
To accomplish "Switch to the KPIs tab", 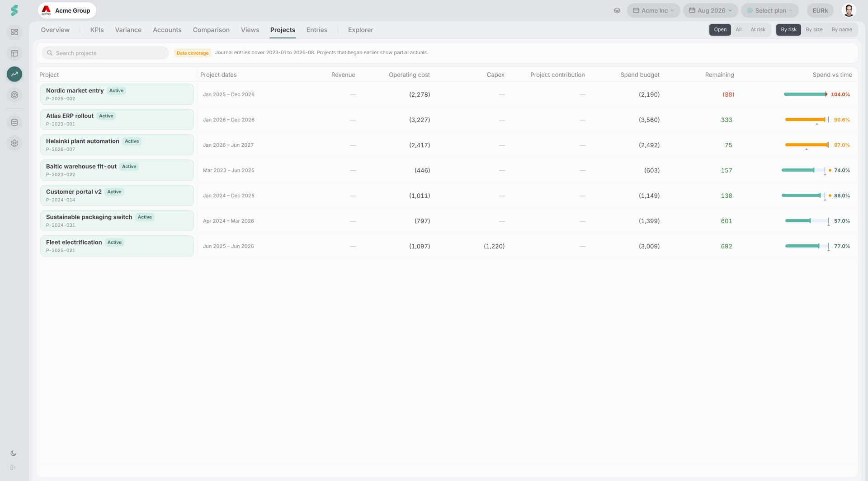I will tap(97, 30).
